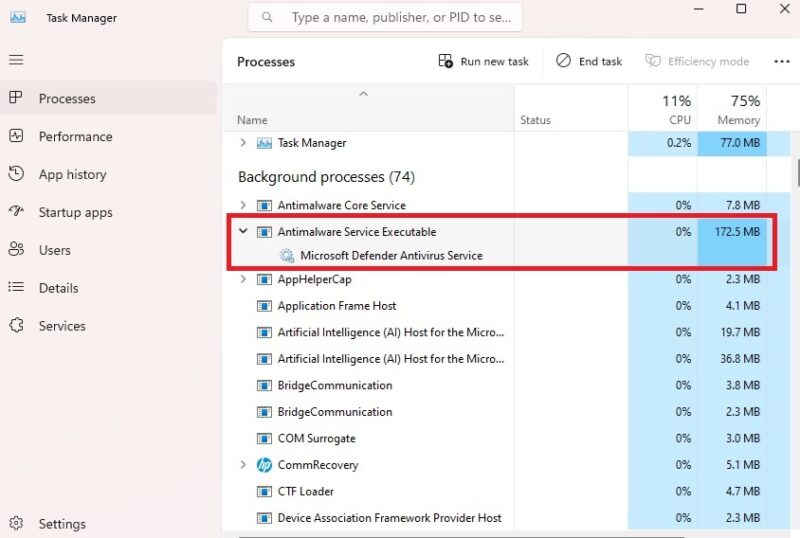Click the Settings gear icon

click(x=16, y=523)
